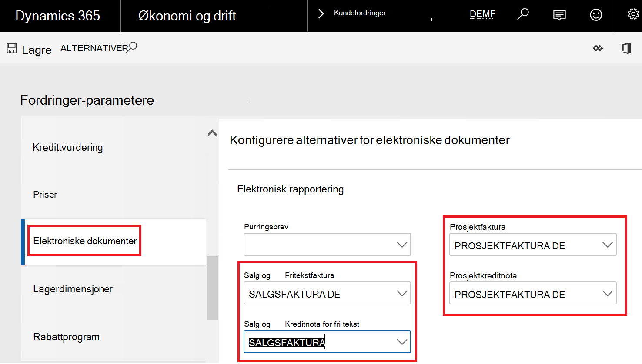Collapse the tab list with up chevron
This screenshot has width=642, height=364.
212,133
